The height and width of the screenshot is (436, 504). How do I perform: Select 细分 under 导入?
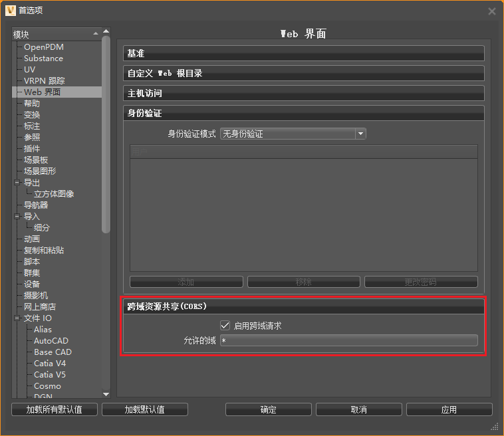pos(42,227)
